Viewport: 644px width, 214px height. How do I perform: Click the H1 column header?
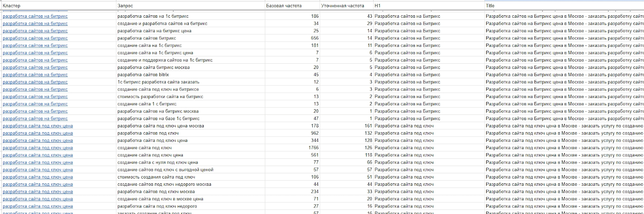[377, 6]
